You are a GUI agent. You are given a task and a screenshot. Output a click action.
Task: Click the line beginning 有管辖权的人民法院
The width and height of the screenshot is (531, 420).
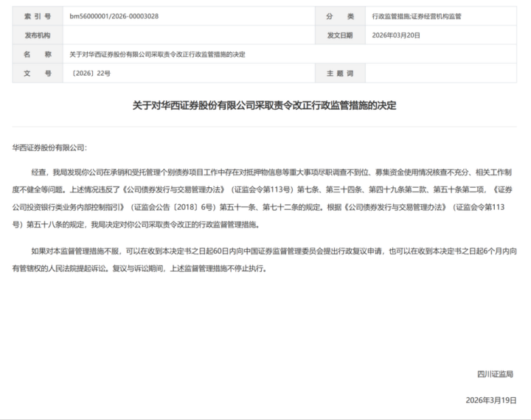139,268
